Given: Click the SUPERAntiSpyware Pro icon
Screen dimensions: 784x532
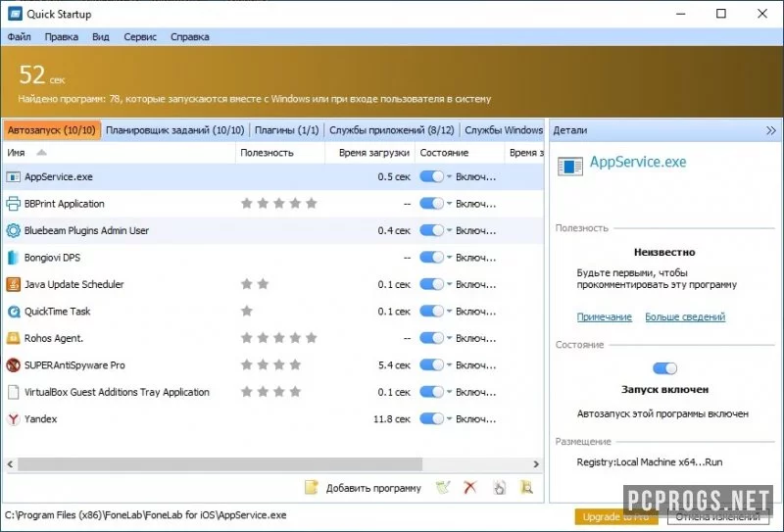Looking at the screenshot, I should coord(13,365).
